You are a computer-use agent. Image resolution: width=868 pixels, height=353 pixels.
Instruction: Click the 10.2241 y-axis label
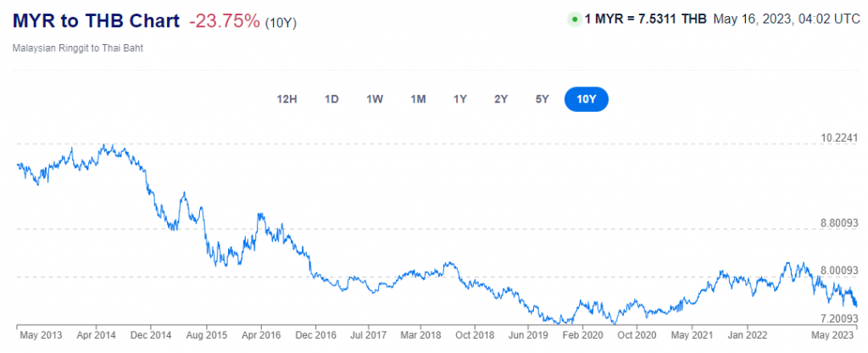[839, 138]
